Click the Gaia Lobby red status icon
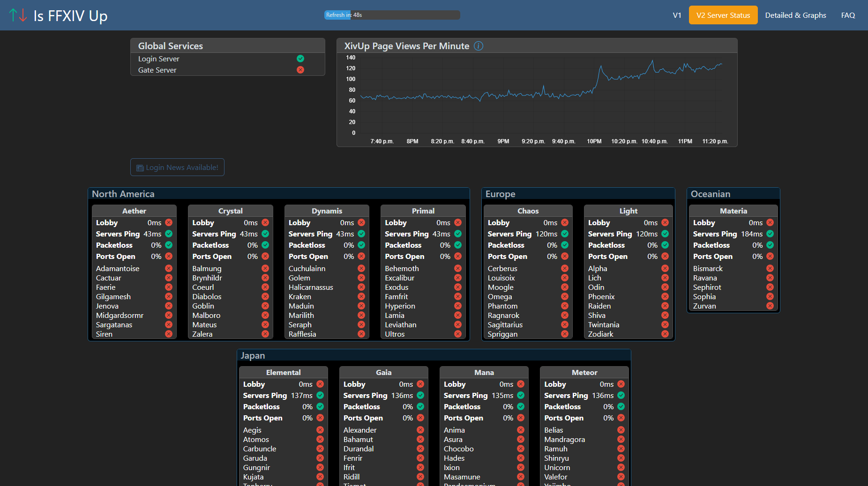 coord(420,384)
